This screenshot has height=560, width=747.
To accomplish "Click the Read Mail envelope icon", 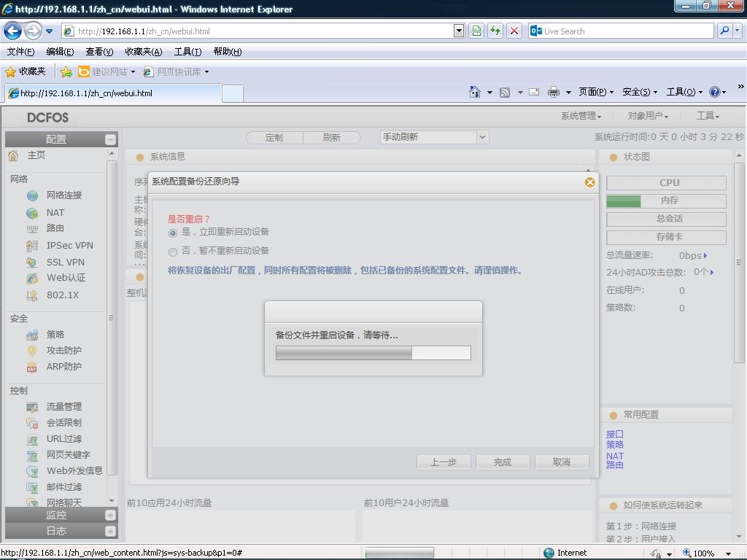I will pyautogui.click(x=534, y=92).
